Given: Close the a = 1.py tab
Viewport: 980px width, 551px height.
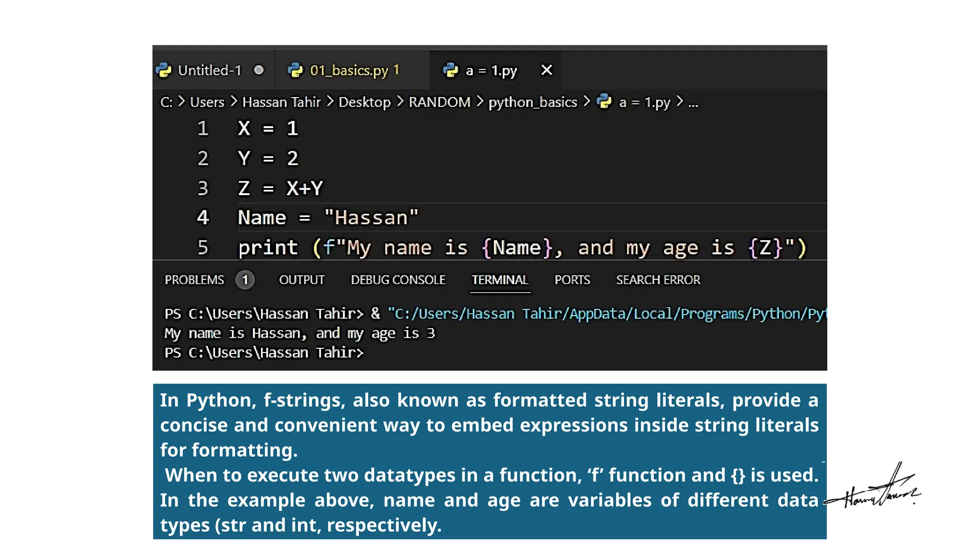Looking at the screenshot, I should [x=546, y=70].
